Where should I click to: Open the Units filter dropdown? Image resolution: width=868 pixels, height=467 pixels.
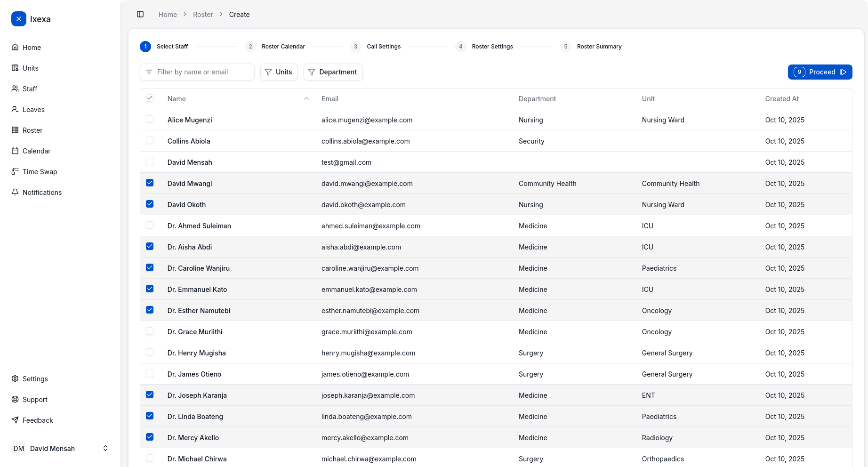pyautogui.click(x=279, y=72)
